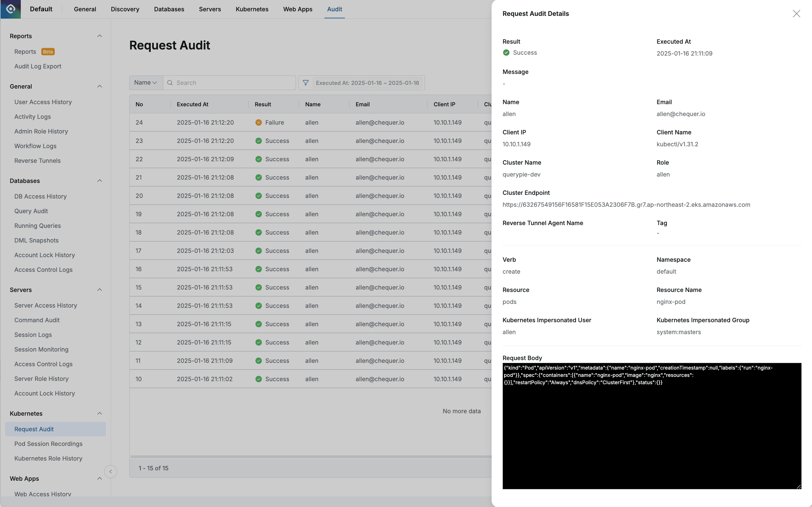Screen dimensions: 812x507
Task: Collapse the sidebar with arrow button
Action: click(x=110, y=472)
